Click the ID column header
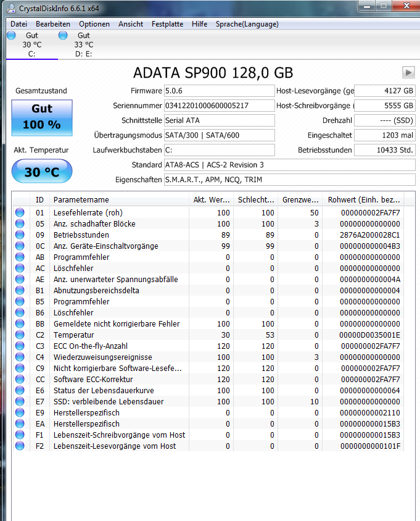Image resolution: width=420 pixels, height=521 pixels. (x=40, y=199)
